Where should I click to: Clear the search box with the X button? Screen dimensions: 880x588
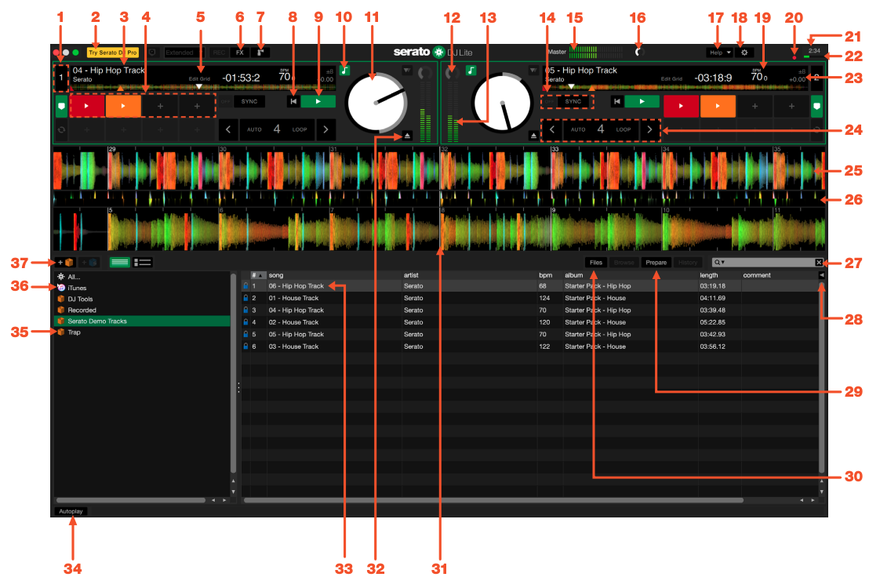pos(819,263)
